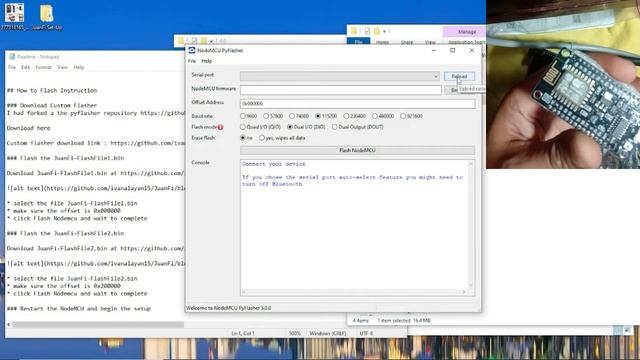Viewport: 640px width, 360px height.
Task: Click Console vertical scrollbar down arrow
Action: (471, 285)
